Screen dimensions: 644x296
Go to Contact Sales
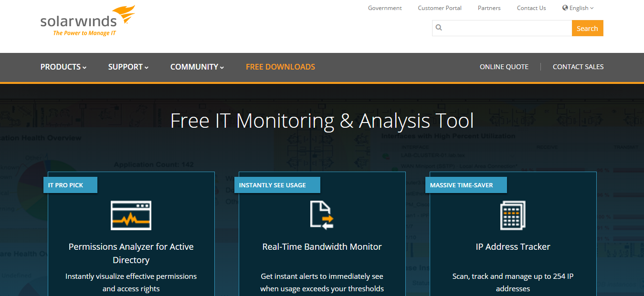[578, 67]
